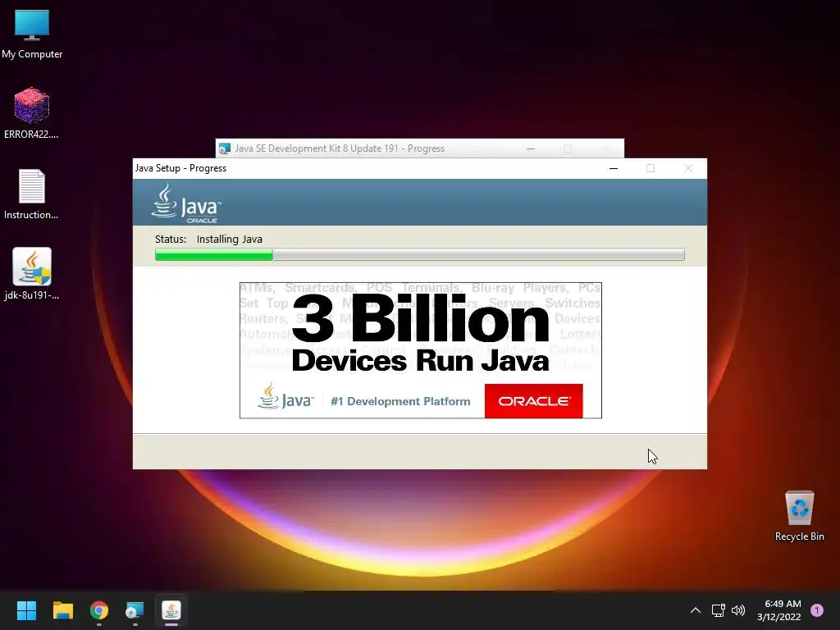Show hidden system tray icons
Viewport: 840px width, 630px height.
(x=696, y=610)
